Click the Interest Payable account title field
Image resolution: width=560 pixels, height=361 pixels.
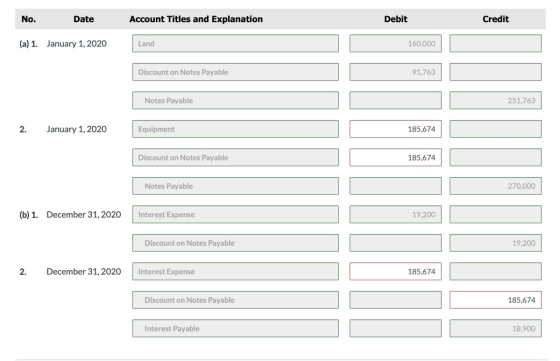click(x=235, y=329)
